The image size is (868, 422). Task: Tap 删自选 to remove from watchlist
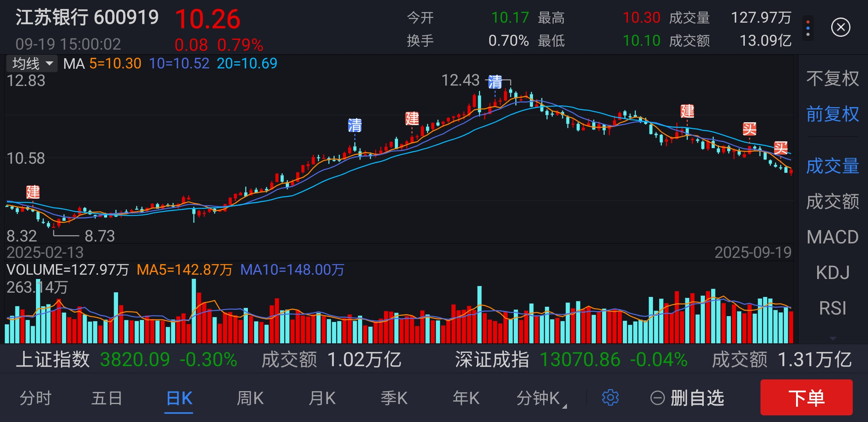(x=698, y=398)
